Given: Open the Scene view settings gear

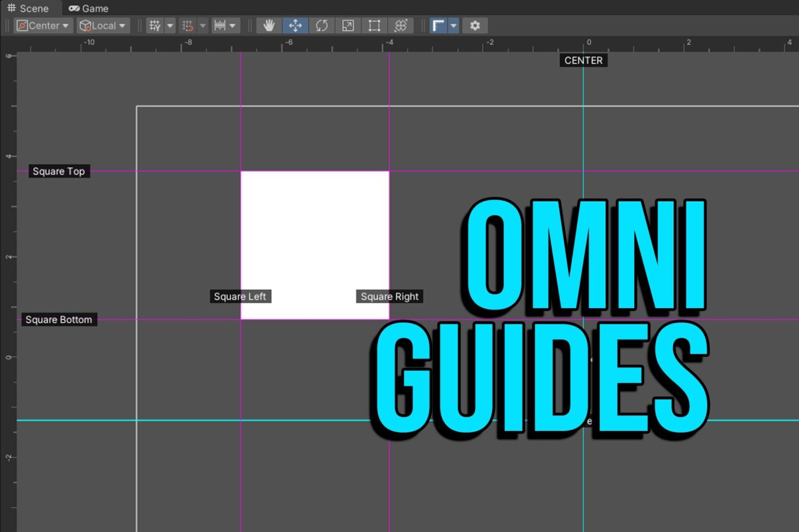Looking at the screenshot, I should [x=474, y=26].
